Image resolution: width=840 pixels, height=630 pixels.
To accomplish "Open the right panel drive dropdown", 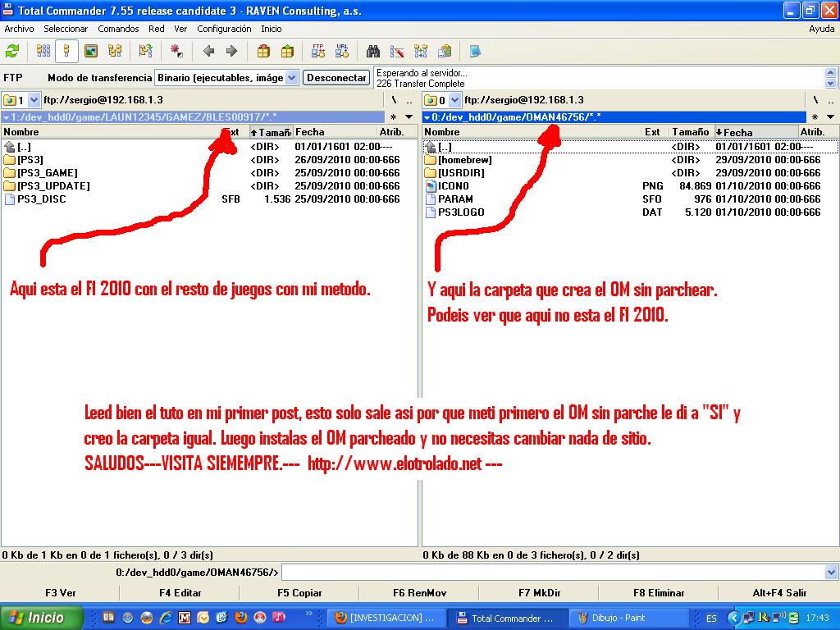I will 454,100.
